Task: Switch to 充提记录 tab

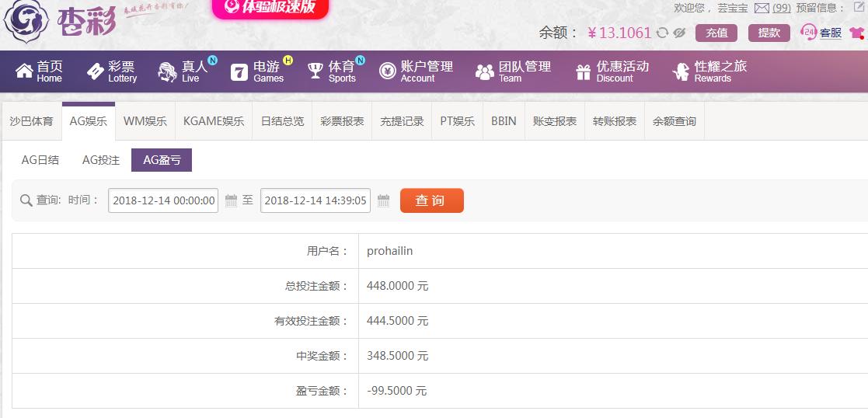Action: click(x=402, y=121)
